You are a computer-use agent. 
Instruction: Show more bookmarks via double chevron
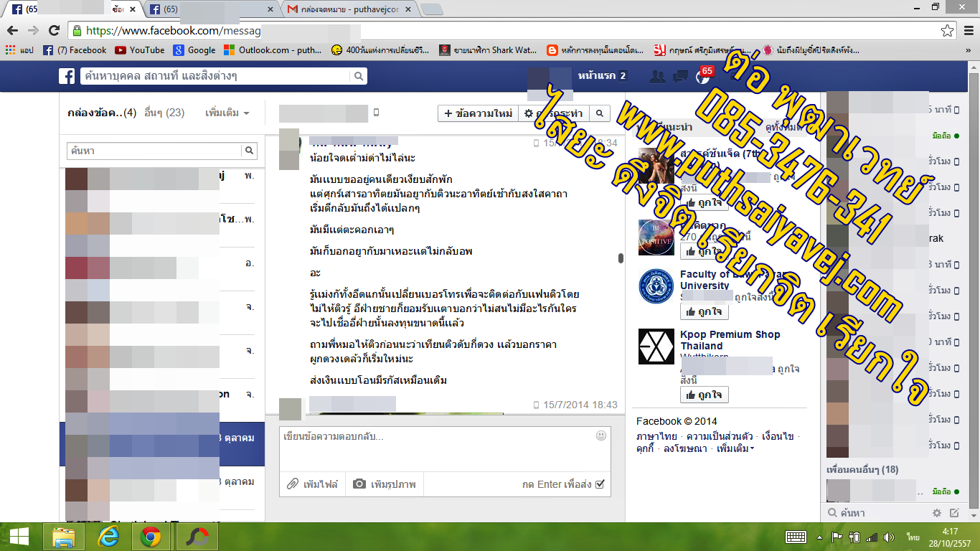[x=967, y=50]
